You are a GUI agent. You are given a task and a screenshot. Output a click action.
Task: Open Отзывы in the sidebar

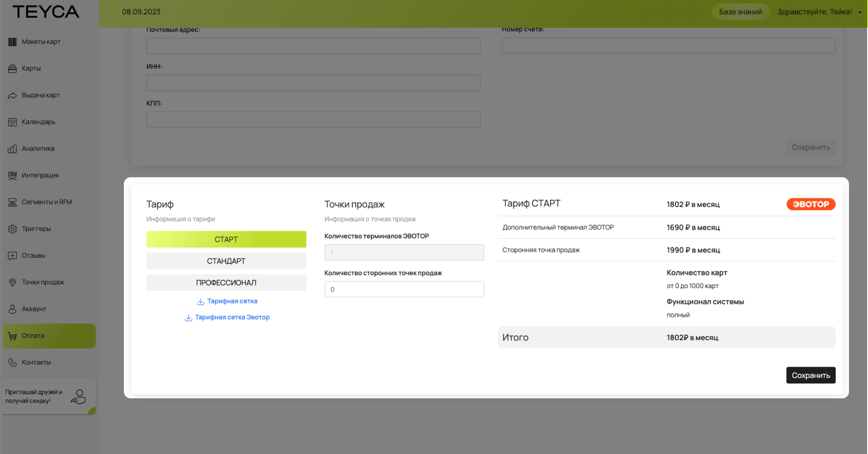point(49,255)
